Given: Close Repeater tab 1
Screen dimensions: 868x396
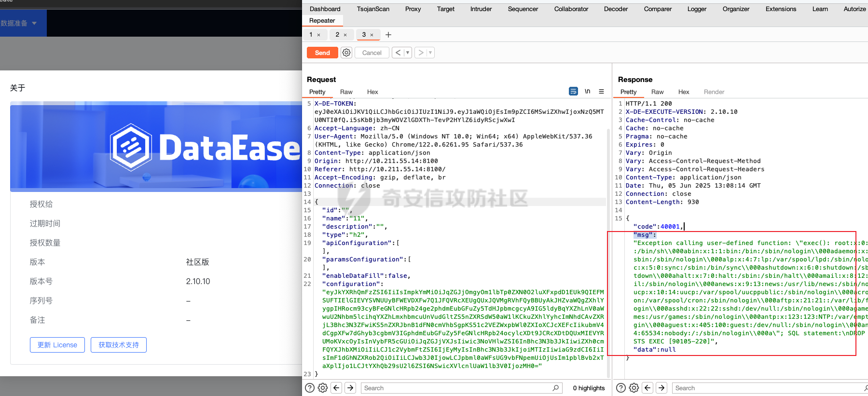Looking at the screenshot, I should (x=319, y=35).
